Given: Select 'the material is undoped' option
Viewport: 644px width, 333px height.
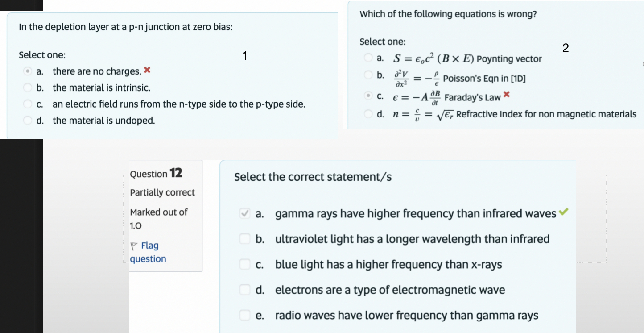Looking at the screenshot, I should [x=27, y=121].
